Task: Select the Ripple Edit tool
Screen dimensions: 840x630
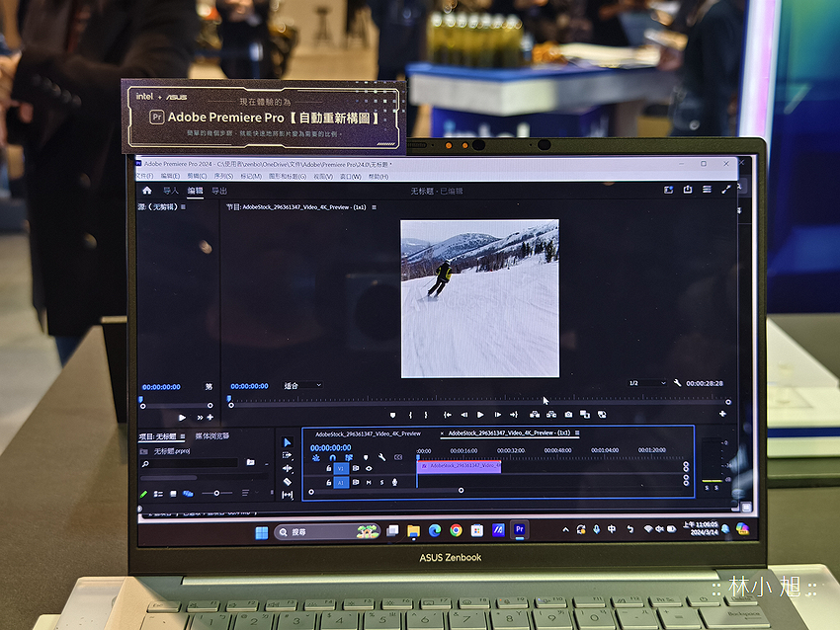Action: click(x=288, y=468)
